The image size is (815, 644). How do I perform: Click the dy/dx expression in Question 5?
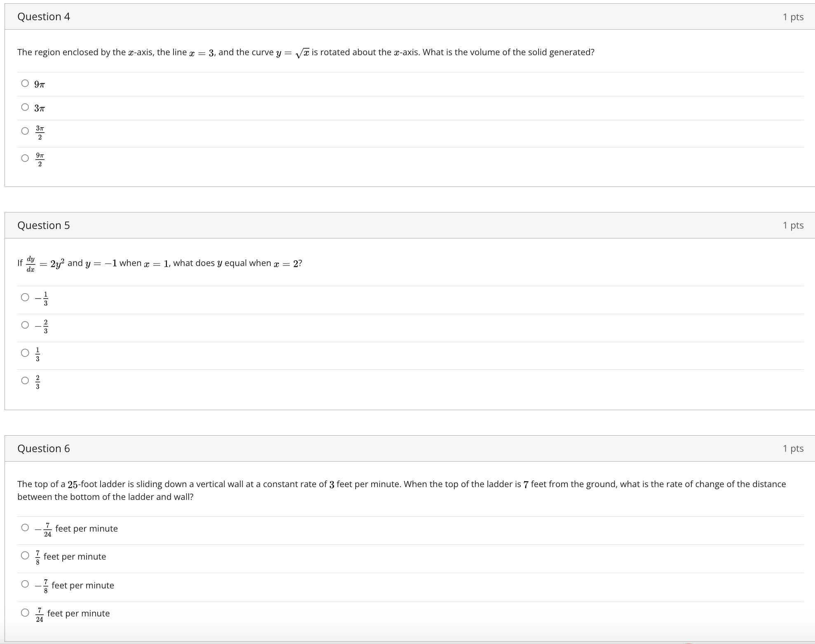30,263
